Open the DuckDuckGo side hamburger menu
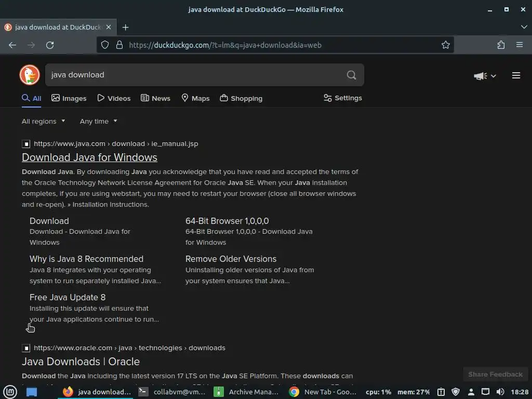Screen dimensions: 532x399 (x=516, y=75)
